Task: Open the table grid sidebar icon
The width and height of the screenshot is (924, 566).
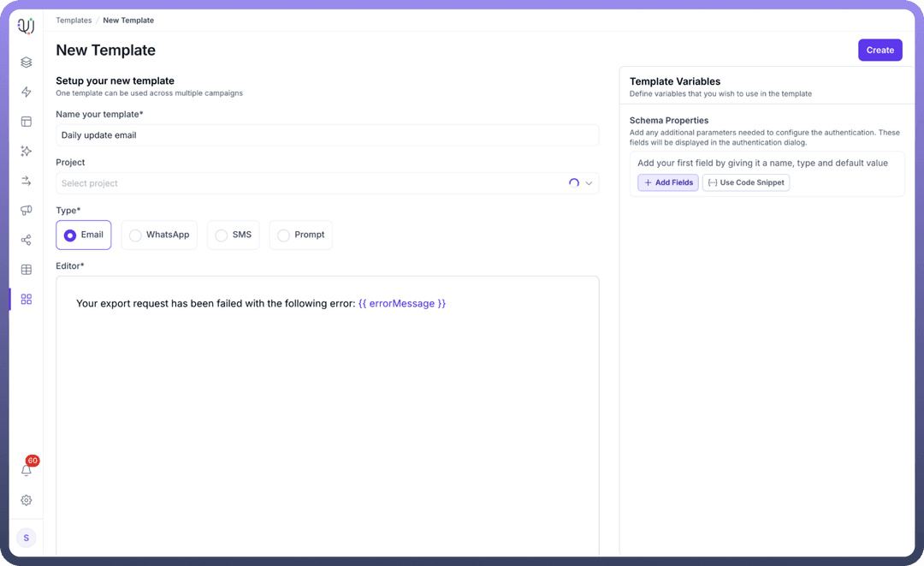Action: coord(27,270)
